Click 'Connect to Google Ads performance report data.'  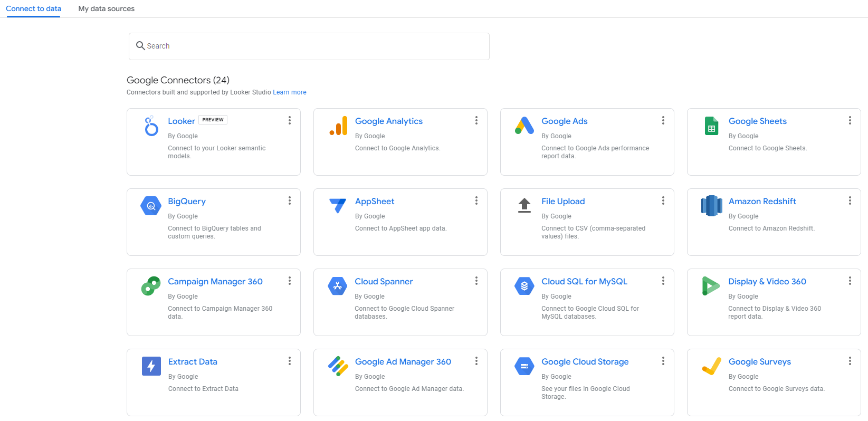point(595,152)
